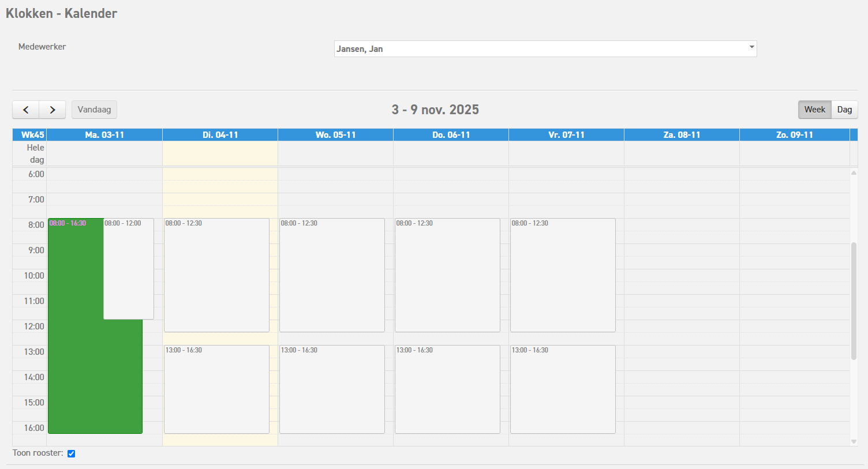Click the calendar vertical scrollbar thumb

click(x=854, y=300)
